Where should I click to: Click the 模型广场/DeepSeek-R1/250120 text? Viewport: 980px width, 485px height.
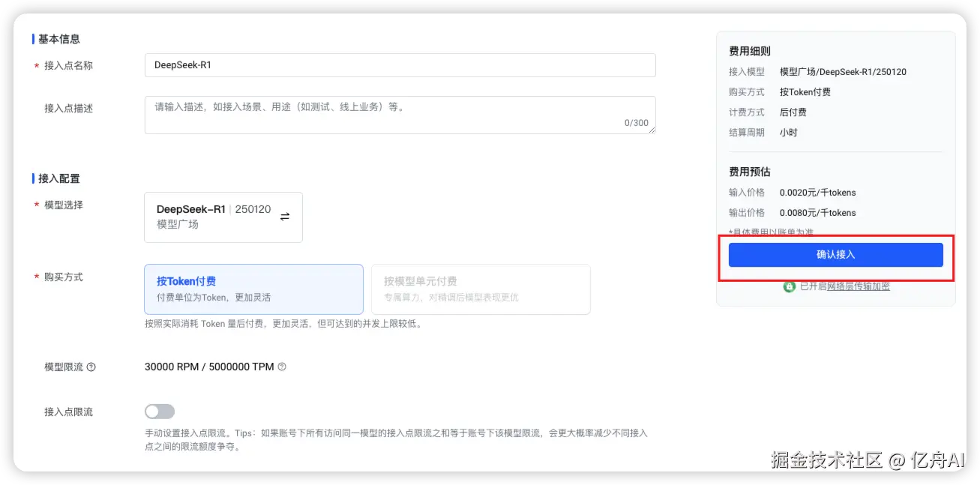coord(843,72)
